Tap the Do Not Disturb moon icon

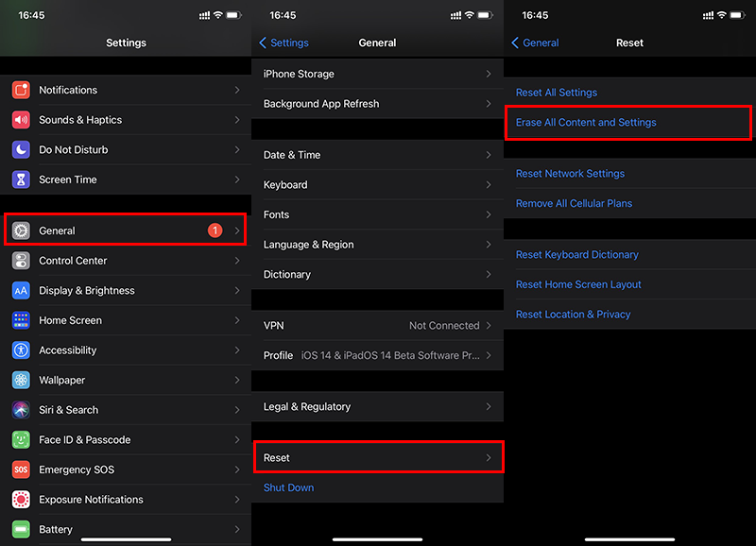(x=21, y=149)
